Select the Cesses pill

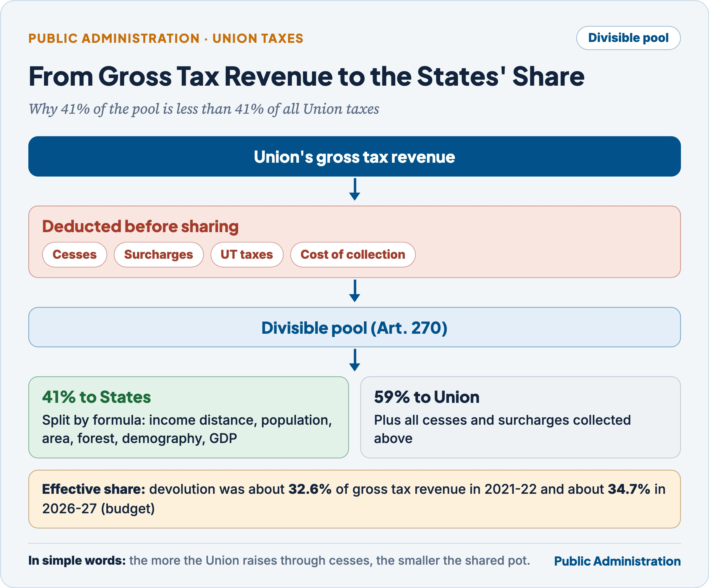pos(75,255)
